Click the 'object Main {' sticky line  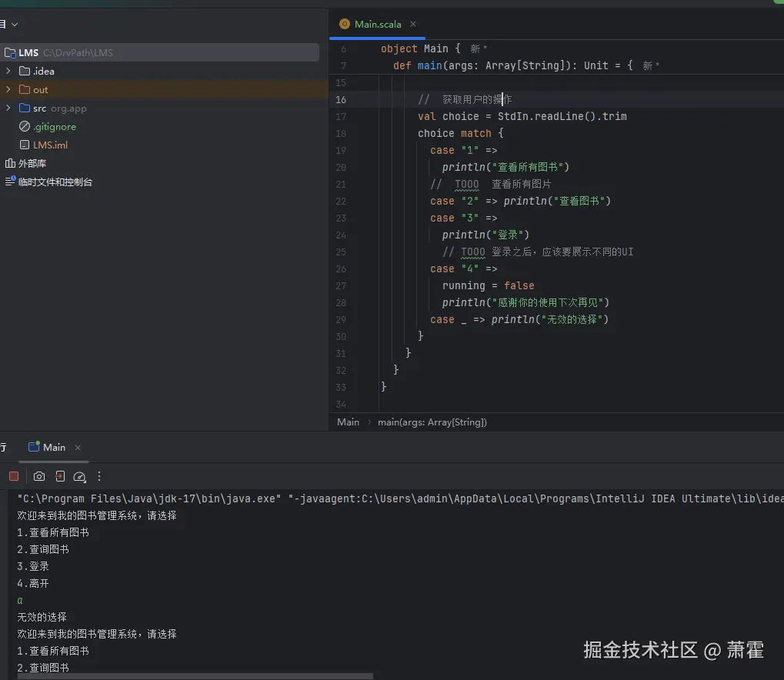[421, 48]
